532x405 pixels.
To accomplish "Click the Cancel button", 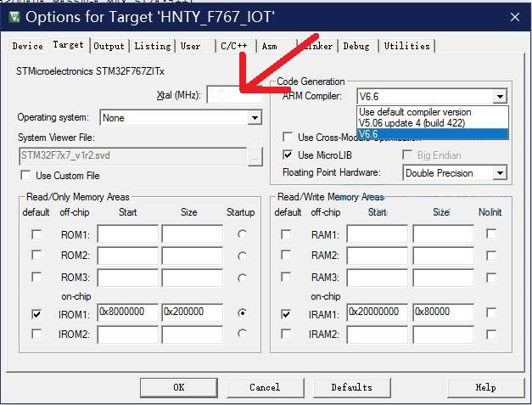I will point(265,387).
